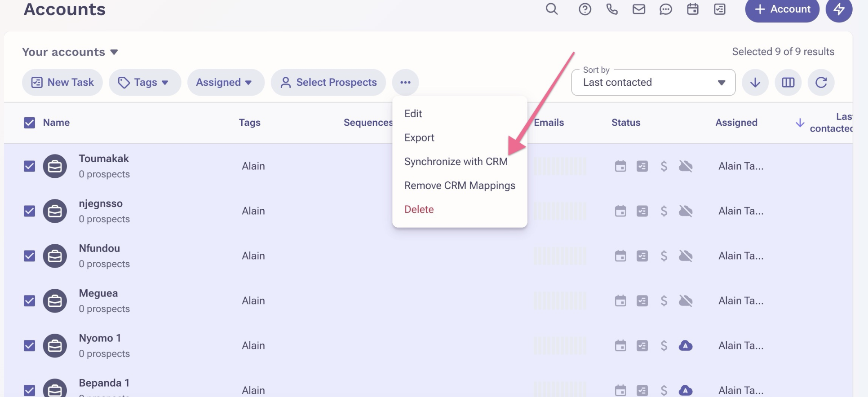Click the calendar status icon for Meguea

(x=620, y=301)
